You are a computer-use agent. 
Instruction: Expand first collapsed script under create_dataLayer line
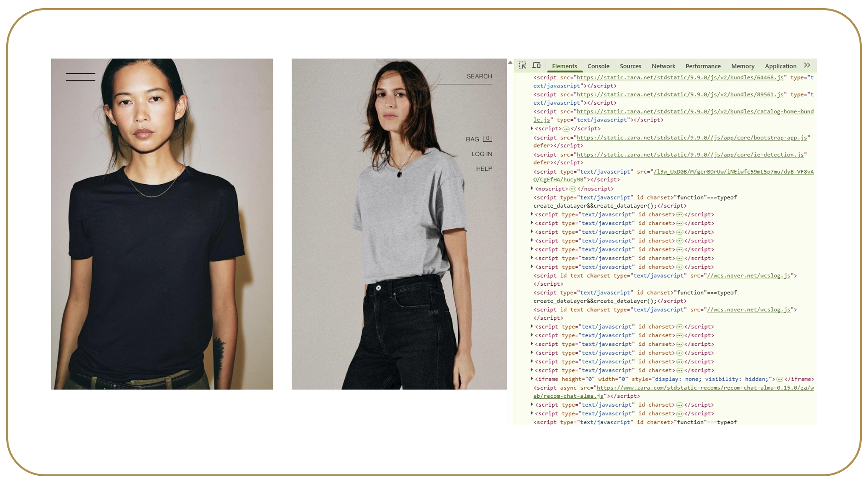tap(531, 214)
